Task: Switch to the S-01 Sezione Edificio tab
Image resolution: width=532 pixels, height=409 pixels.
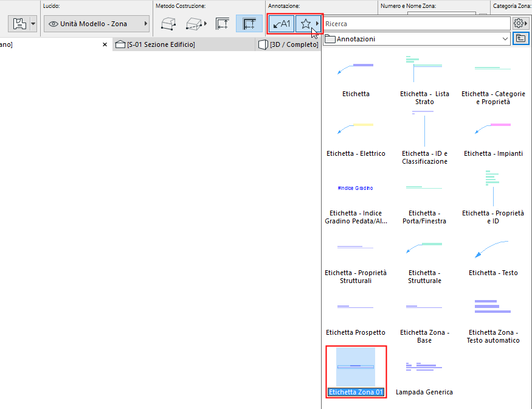Action: pyautogui.click(x=184, y=44)
